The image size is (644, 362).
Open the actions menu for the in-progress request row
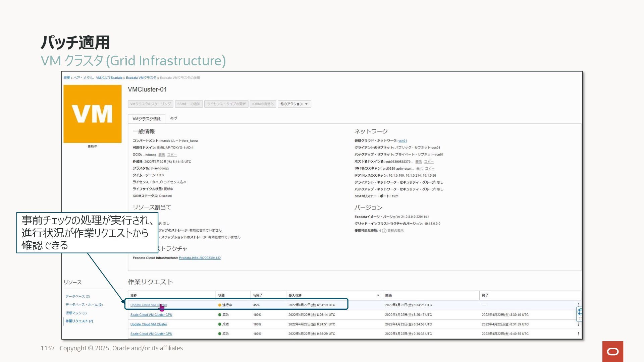[578, 305]
